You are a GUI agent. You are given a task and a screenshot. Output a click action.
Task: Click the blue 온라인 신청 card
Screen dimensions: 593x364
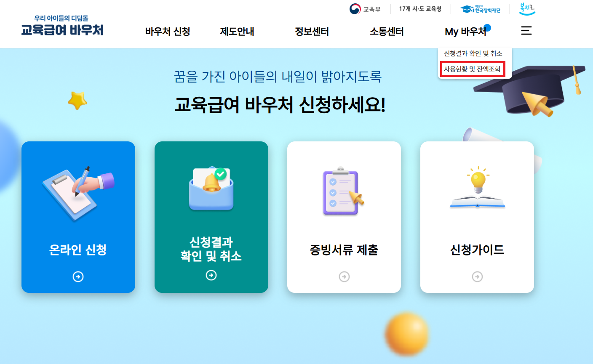[78, 217]
